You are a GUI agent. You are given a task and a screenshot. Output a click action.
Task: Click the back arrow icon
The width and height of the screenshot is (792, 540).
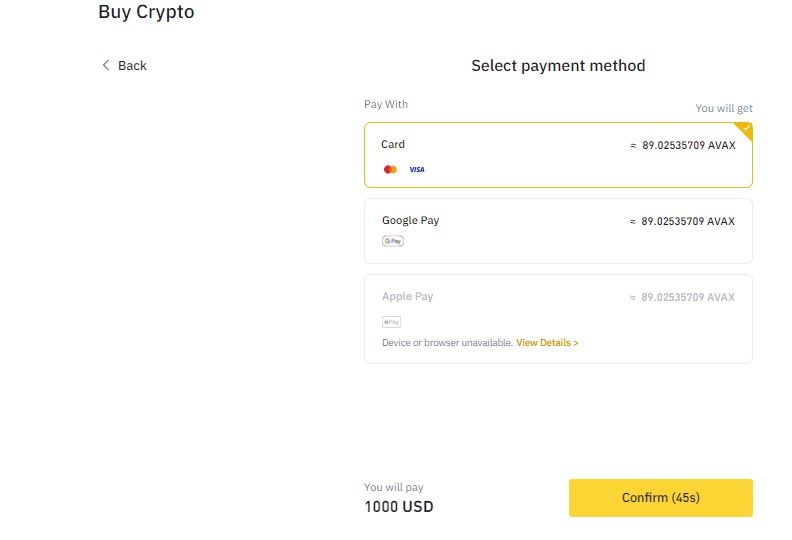[106, 65]
